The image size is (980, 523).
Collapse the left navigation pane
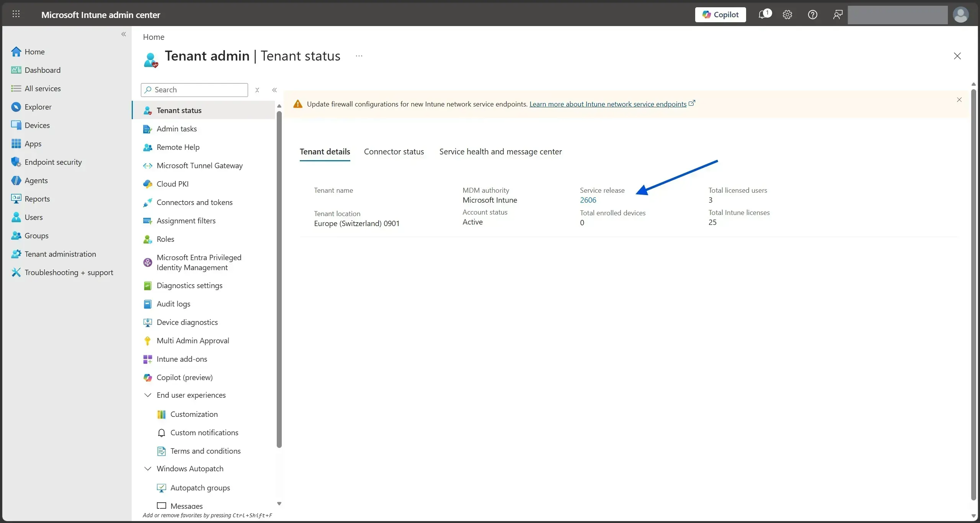(124, 34)
